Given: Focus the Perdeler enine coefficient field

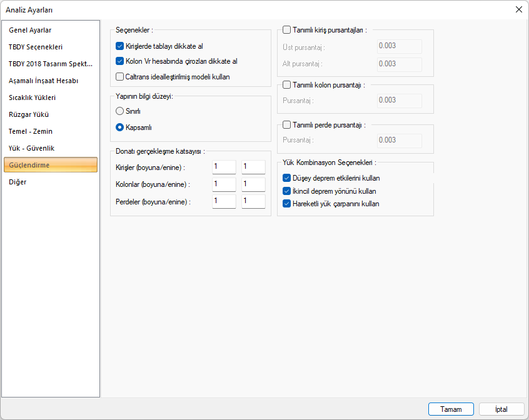Looking at the screenshot, I should 253,202.
